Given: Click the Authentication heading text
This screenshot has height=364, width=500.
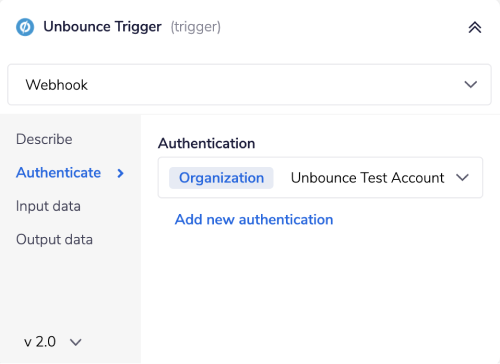Looking at the screenshot, I should pos(207,143).
